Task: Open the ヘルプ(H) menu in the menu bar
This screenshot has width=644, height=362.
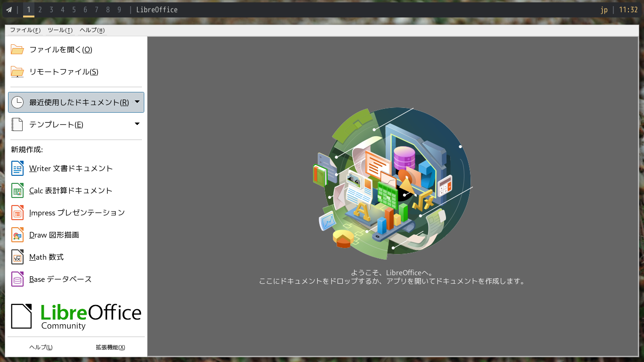Action: click(92, 30)
